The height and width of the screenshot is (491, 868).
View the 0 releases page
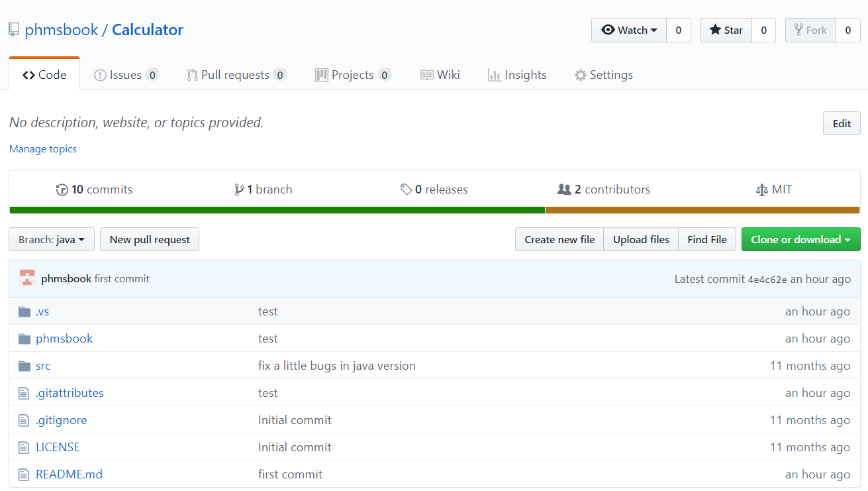(x=434, y=190)
